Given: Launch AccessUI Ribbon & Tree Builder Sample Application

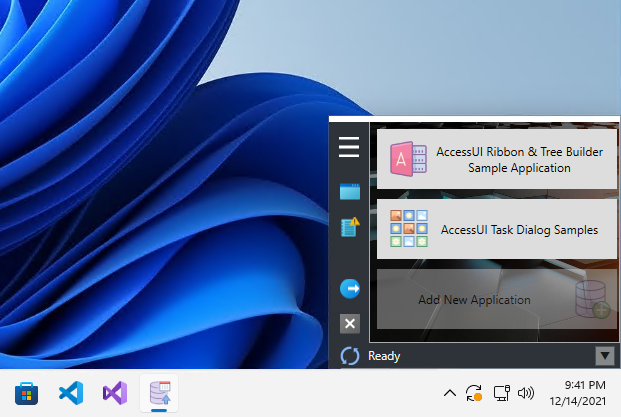Looking at the screenshot, I should 497,159.
